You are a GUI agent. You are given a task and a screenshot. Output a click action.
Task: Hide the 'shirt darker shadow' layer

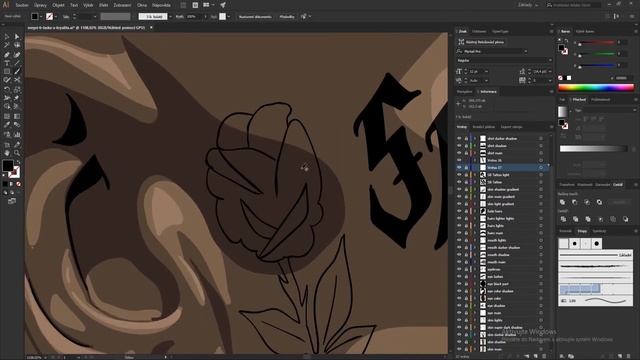click(x=459, y=138)
